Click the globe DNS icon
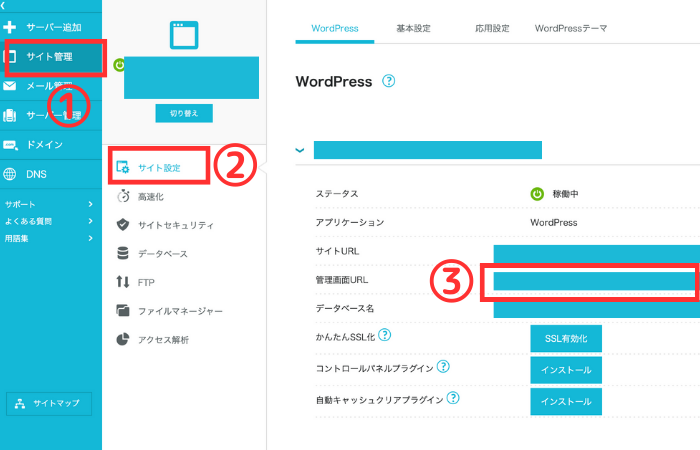The width and height of the screenshot is (700, 450). click(9, 174)
